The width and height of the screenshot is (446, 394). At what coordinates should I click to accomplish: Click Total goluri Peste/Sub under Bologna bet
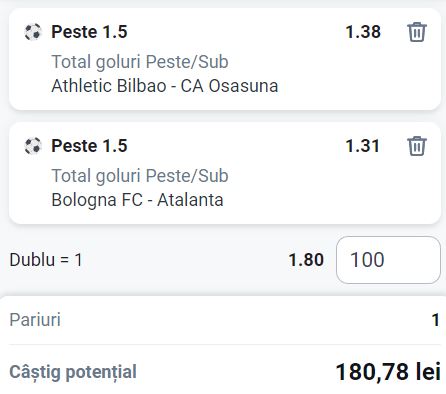[x=140, y=176]
